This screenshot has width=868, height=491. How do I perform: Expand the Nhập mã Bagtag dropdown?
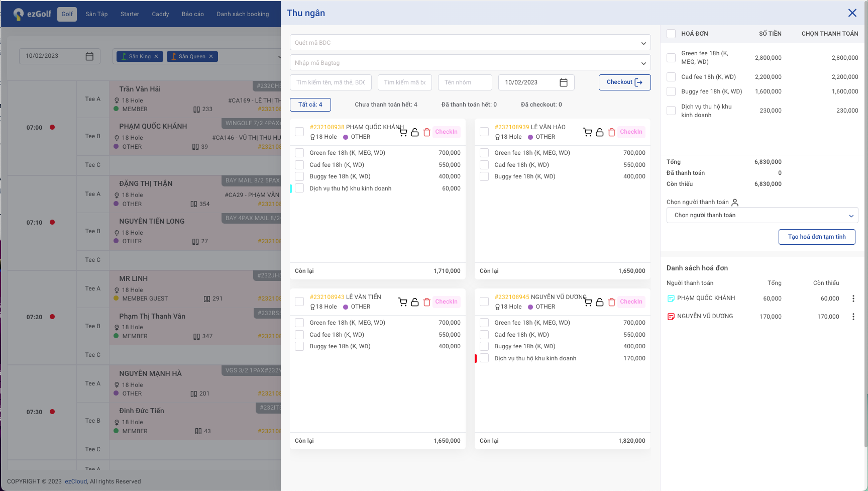tap(643, 63)
